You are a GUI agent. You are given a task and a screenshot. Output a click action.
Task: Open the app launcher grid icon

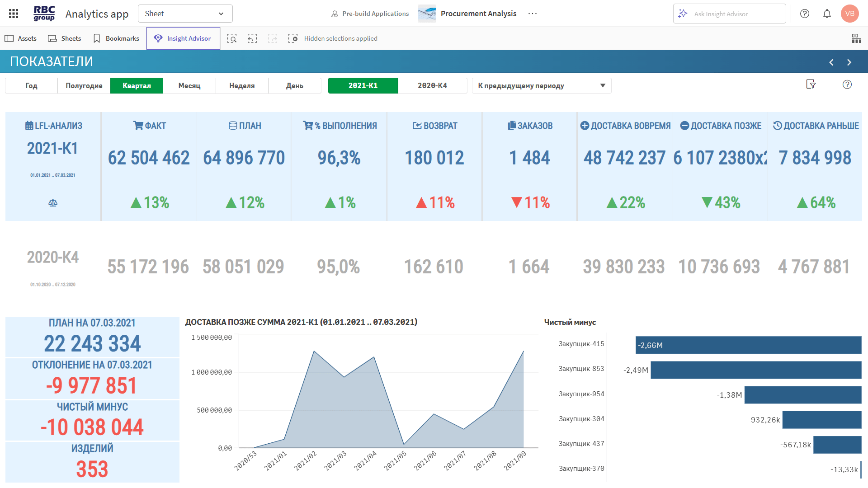pyautogui.click(x=14, y=14)
